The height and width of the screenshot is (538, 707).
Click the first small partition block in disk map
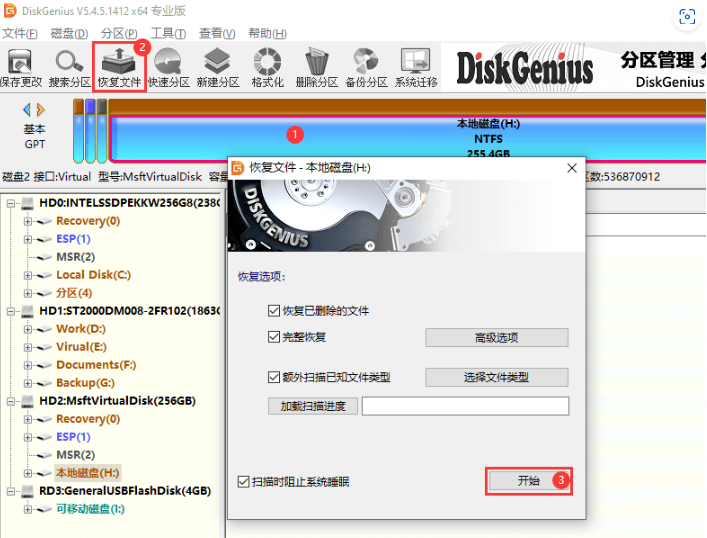pos(78,131)
